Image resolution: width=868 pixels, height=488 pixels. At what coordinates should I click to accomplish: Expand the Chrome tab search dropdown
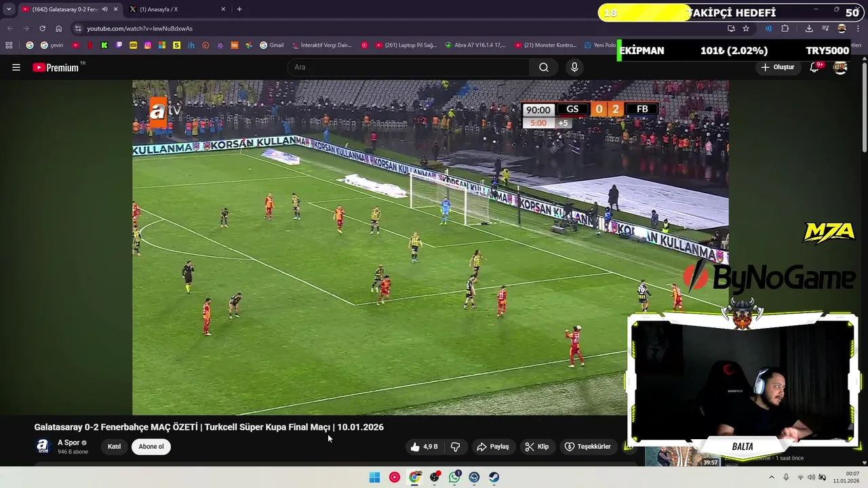8,9
